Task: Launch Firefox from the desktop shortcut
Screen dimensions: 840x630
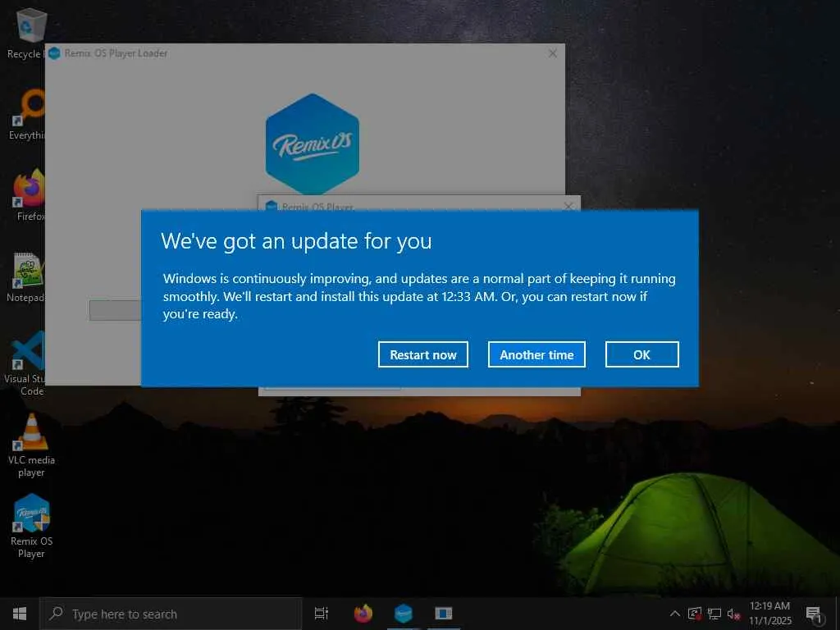Action: click(28, 195)
